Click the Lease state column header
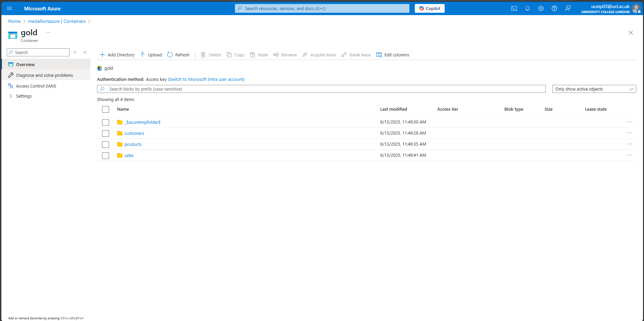Image resolution: width=644 pixels, height=321 pixels. click(595, 109)
